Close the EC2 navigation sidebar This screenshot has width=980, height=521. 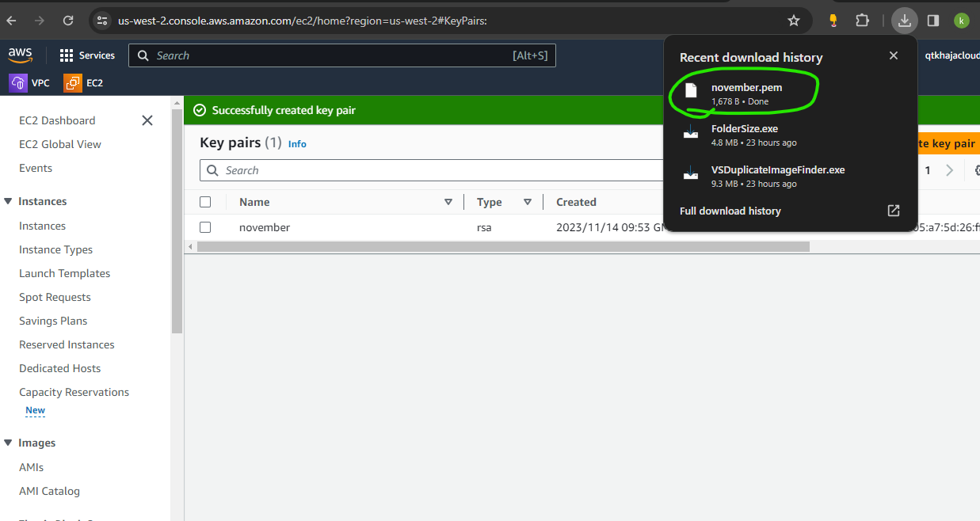[147, 120]
